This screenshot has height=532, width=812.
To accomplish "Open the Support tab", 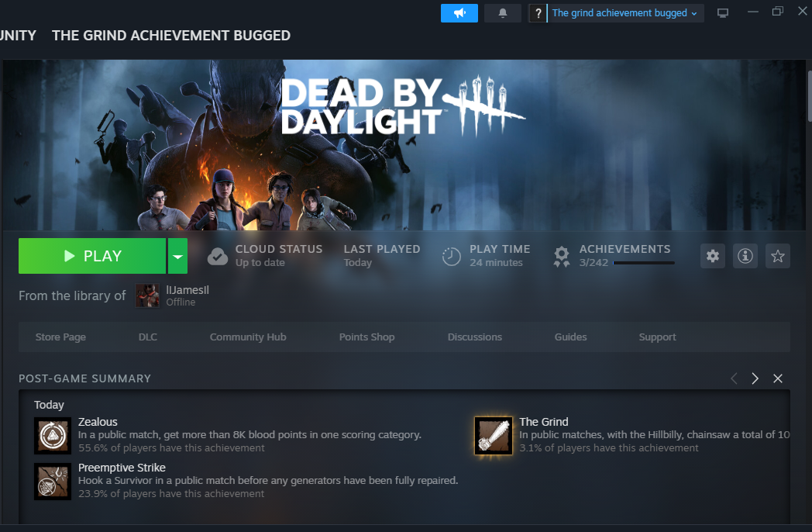I will tap(657, 337).
